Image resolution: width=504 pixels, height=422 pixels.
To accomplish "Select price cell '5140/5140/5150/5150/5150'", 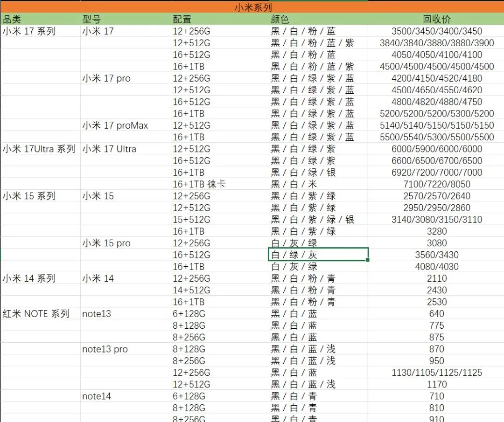I will (x=436, y=125).
